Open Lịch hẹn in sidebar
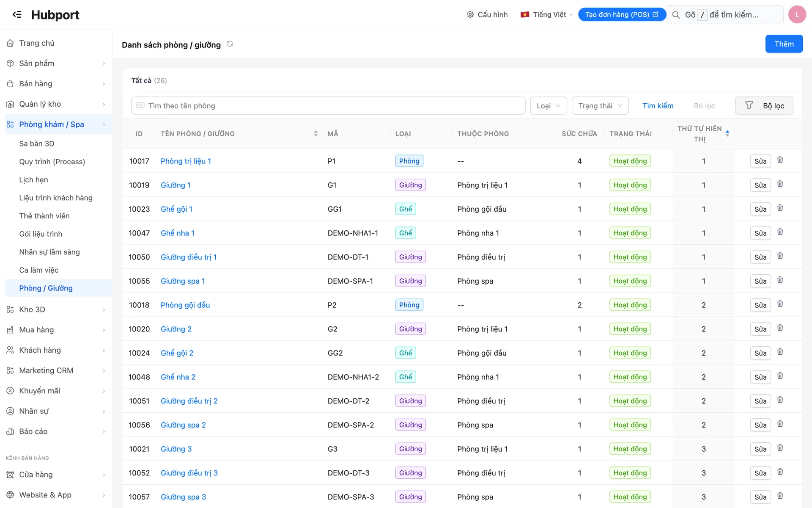 click(x=33, y=180)
